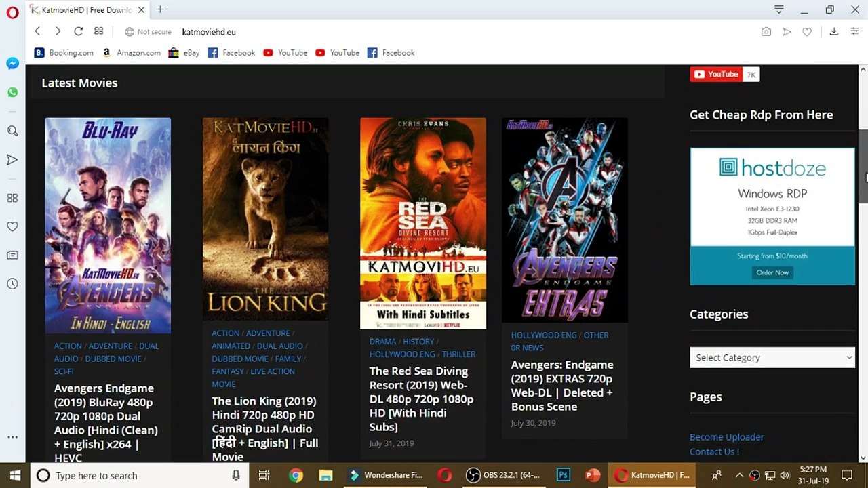Reload the current page
The height and width of the screenshot is (488, 868).
78,31
